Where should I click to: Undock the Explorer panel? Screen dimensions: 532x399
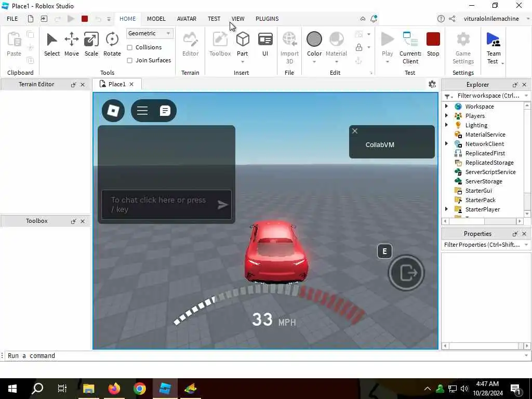(515, 85)
